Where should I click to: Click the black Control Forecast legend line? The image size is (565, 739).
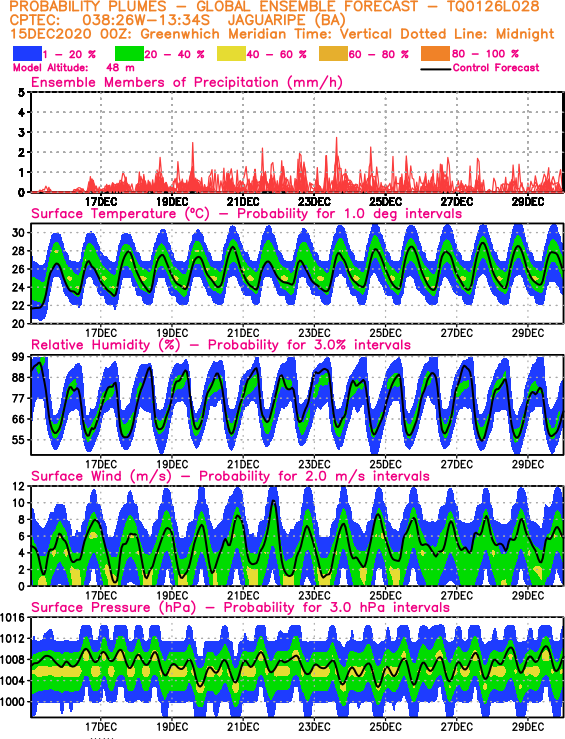pos(435,69)
